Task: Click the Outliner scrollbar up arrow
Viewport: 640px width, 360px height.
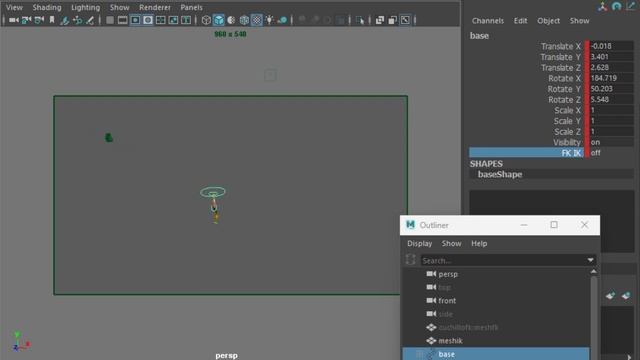Action: coord(593,271)
